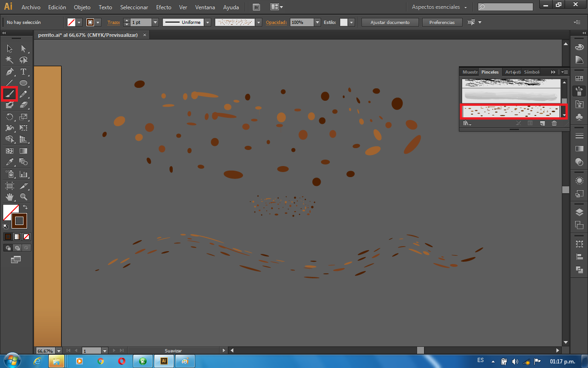Select the Selection (black arrow) tool
Viewport: 588px width, 368px height.
10,49
